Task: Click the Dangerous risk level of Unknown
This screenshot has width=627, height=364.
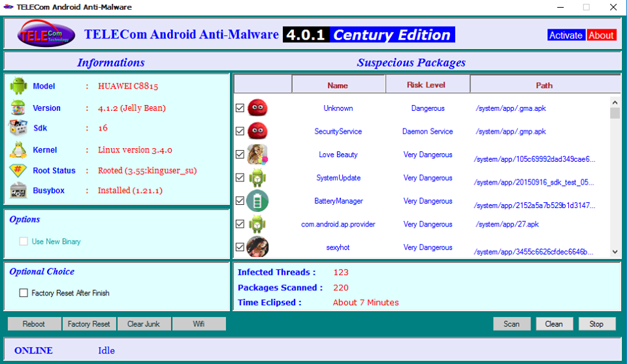Action: tap(428, 108)
